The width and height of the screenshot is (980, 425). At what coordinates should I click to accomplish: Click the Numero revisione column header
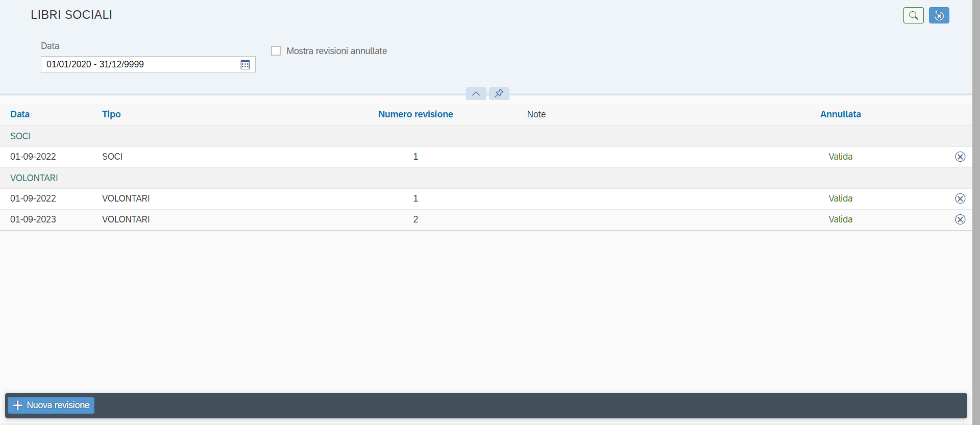click(415, 114)
